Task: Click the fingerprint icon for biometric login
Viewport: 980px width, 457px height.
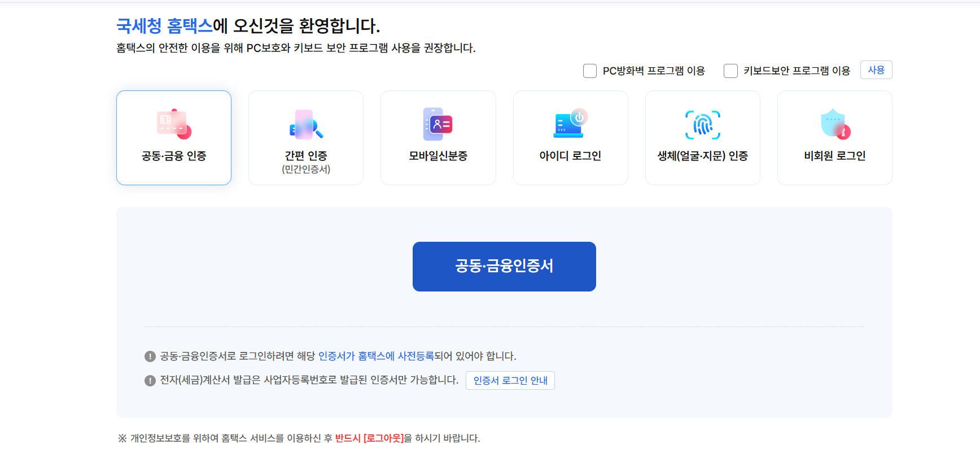Action: pos(703,125)
